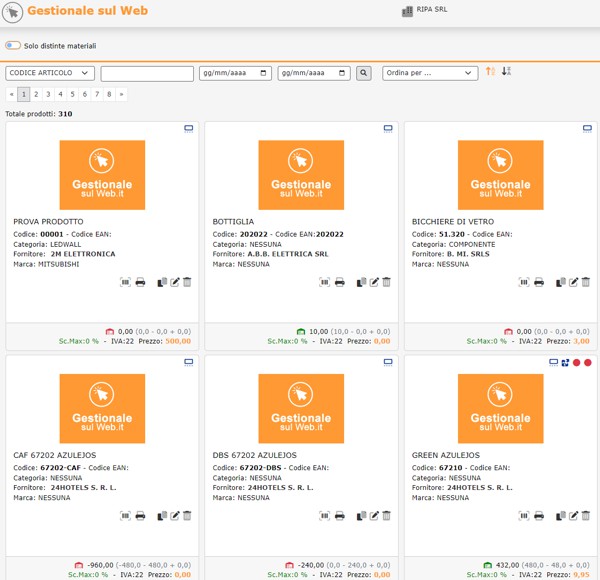Viewport: 600px width, 580px height.
Task: Click the magnifier search button
Action: [364, 73]
